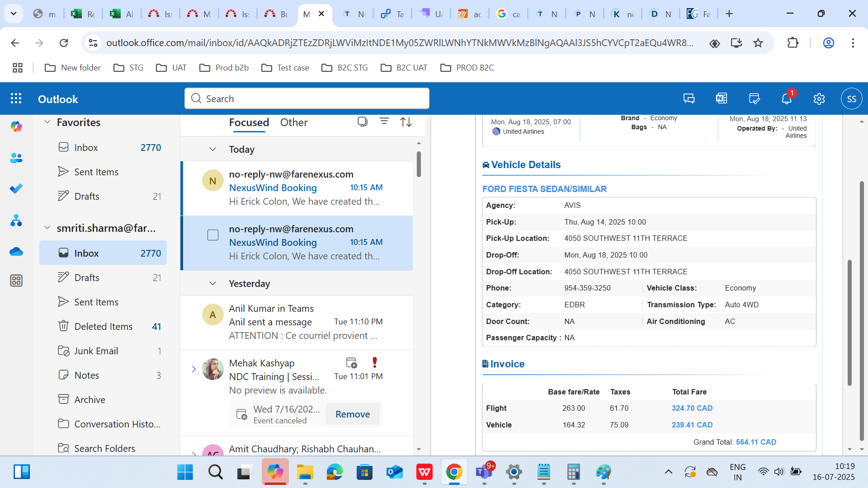The image size is (868, 488).
Task: Reload the browser page
Action: 64,43
